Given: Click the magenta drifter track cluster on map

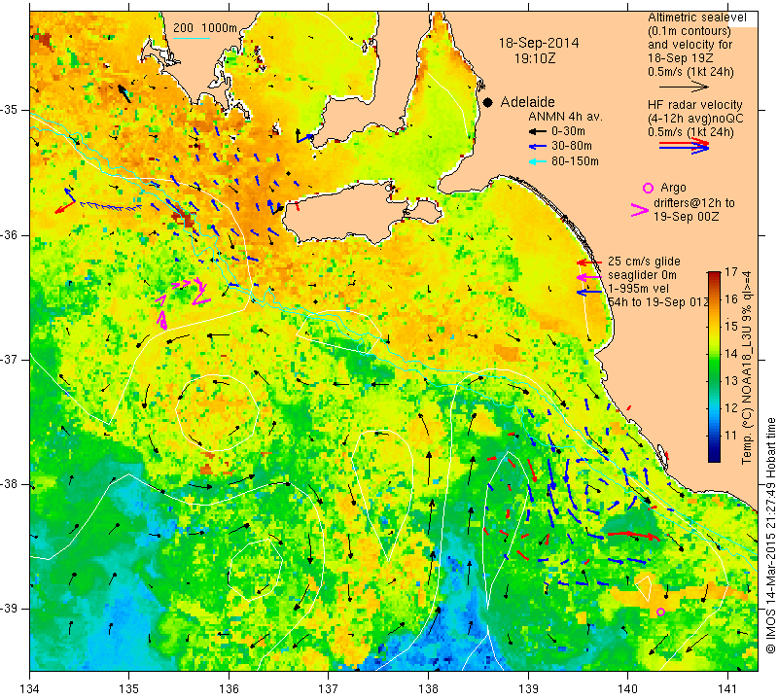Looking at the screenshot, I should point(182,302).
